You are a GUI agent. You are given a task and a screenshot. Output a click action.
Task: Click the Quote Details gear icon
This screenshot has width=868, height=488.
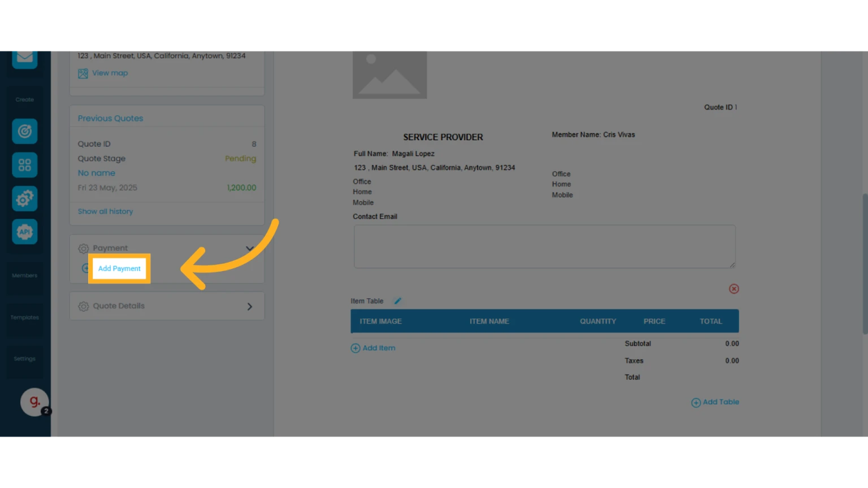point(84,306)
